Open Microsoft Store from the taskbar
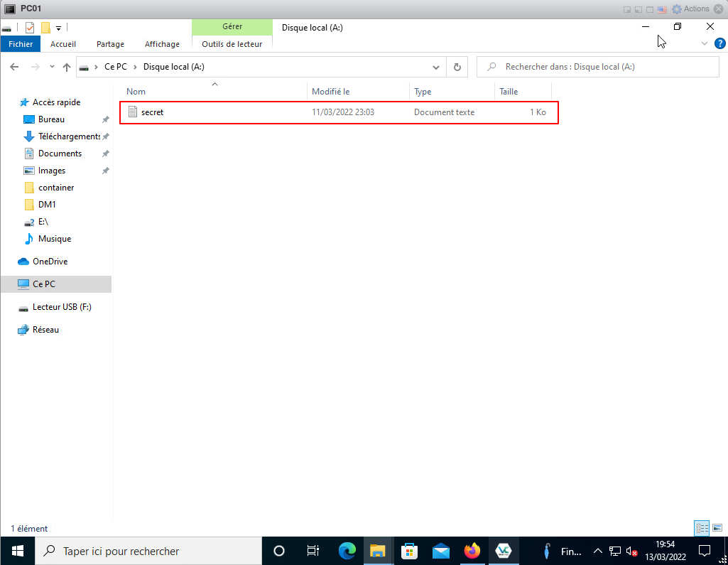Image resolution: width=728 pixels, height=565 pixels. (x=409, y=551)
